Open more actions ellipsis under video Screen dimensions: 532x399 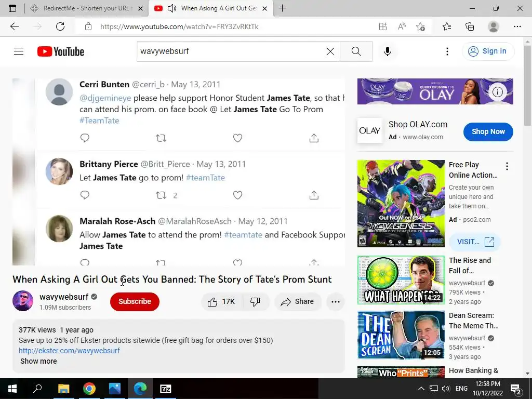(x=336, y=302)
